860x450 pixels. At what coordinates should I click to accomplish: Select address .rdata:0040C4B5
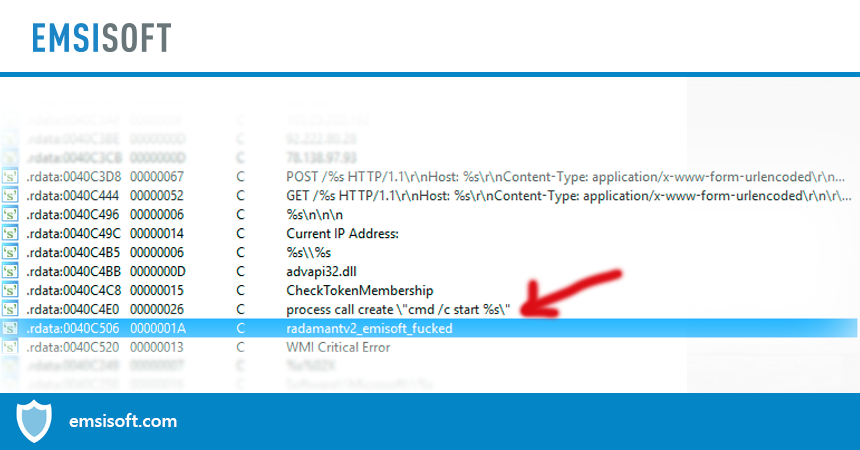73,252
